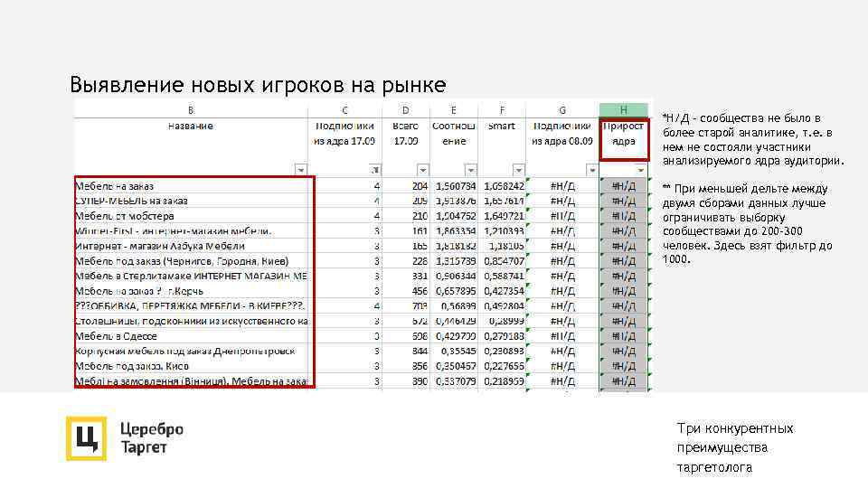Click the Smart header cell
This screenshot has height=488, width=868.
pyautogui.click(x=502, y=147)
